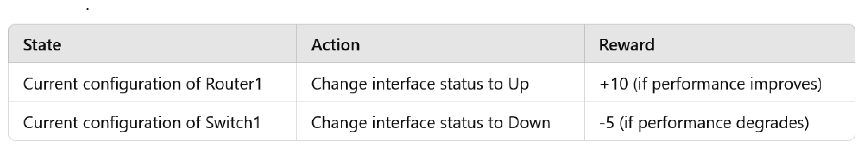Click the word 'Router1' in the table
The image size is (868, 152).
pyautogui.click(x=233, y=84)
